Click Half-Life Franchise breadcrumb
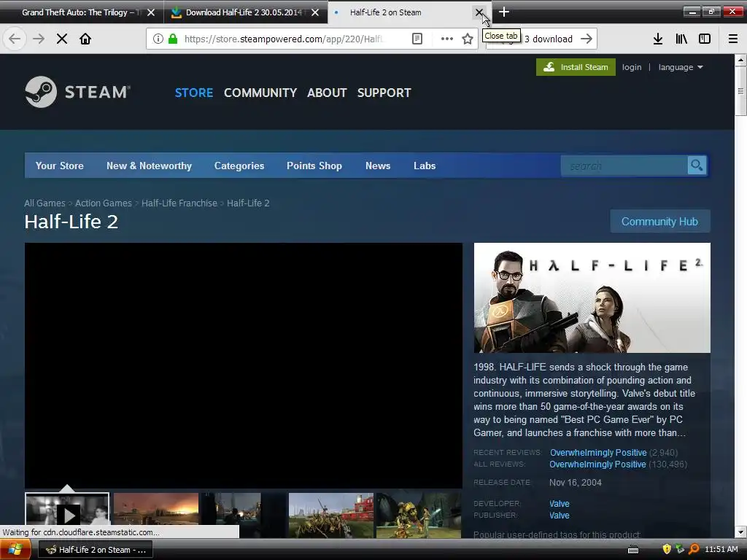Viewport: 747px width, 560px height. [179, 203]
